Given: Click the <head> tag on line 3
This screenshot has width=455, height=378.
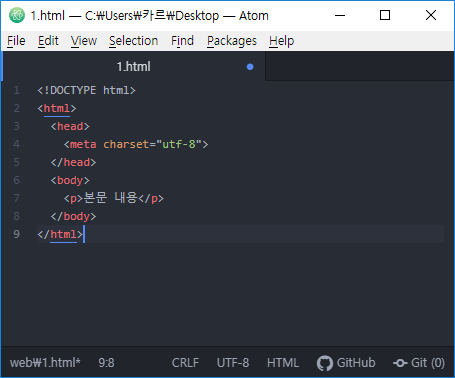Looking at the screenshot, I should (x=70, y=126).
